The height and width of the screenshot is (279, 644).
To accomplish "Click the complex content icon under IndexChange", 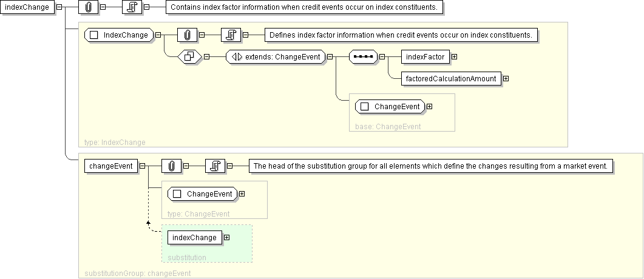I will tap(188, 57).
